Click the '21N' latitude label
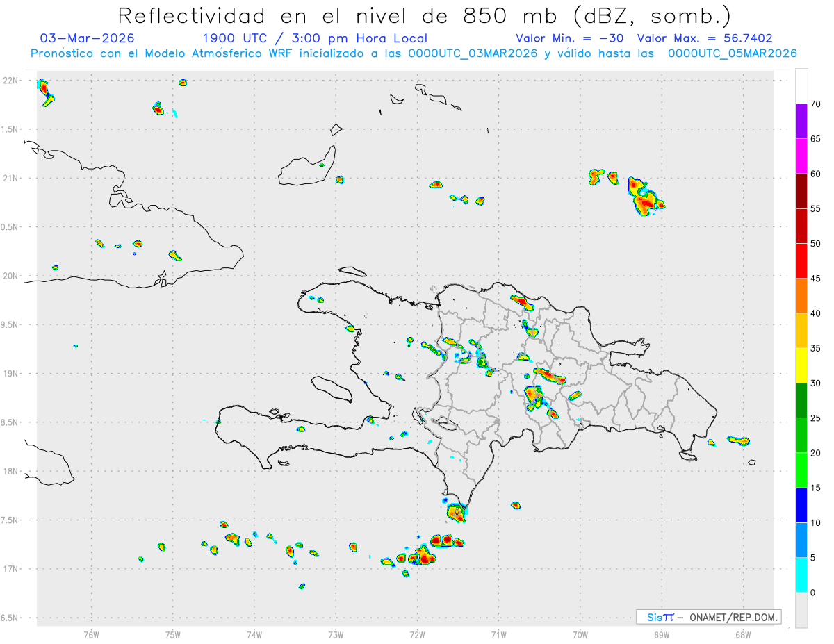Image resolution: width=834 pixels, height=644 pixels. pos(10,179)
